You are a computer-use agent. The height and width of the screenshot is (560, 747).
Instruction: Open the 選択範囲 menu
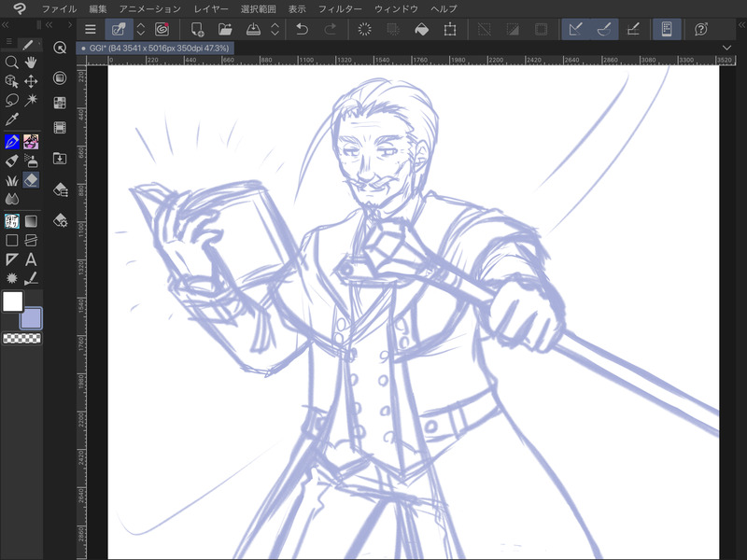click(259, 8)
